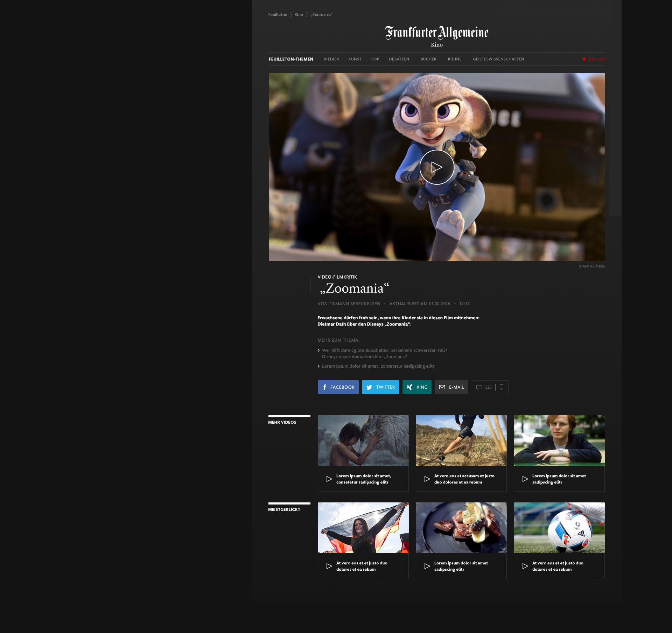
Task: Select the „Zoomania“ breadcrumb item
Action: click(x=321, y=15)
